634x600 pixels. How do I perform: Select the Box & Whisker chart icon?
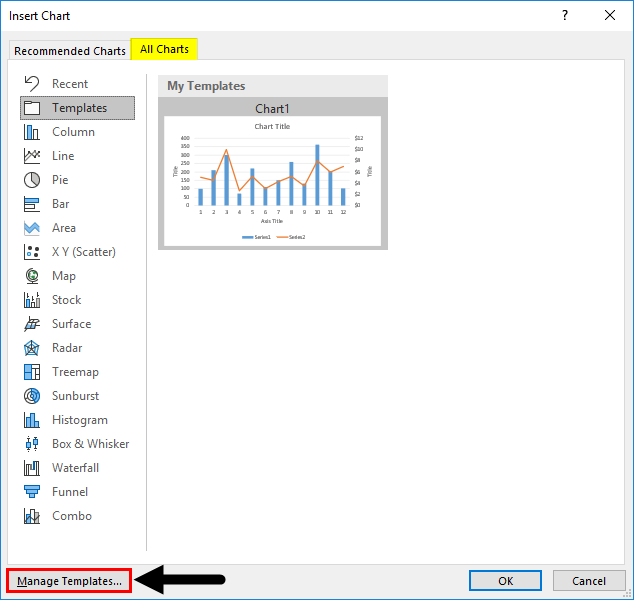point(32,444)
